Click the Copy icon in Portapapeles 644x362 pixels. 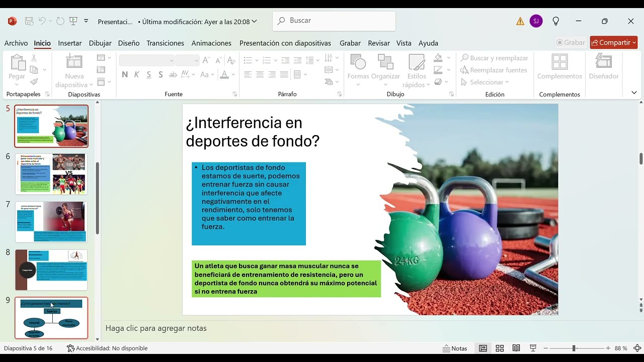pos(34,70)
